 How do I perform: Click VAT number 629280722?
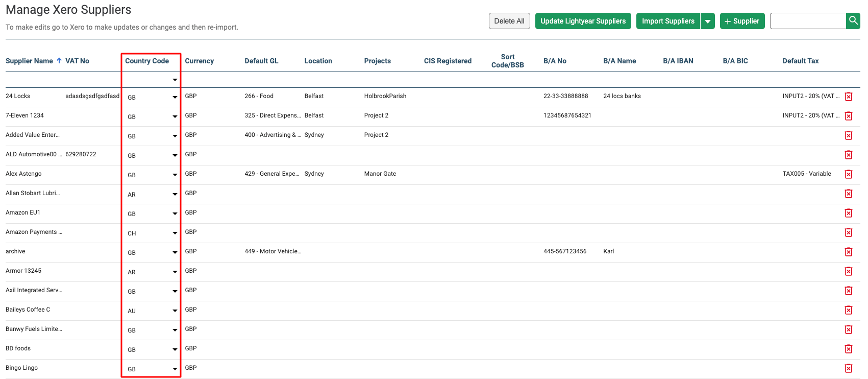coord(81,154)
